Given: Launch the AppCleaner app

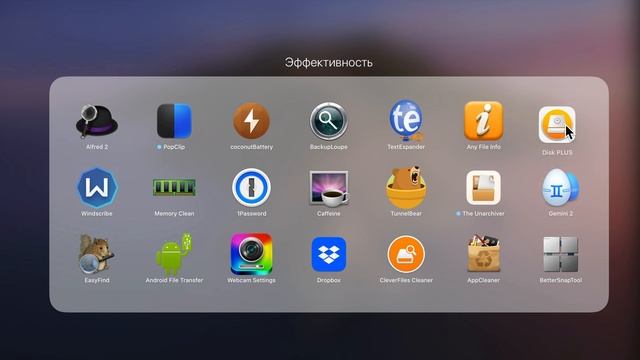Looking at the screenshot, I should click(x=484, y=253).
